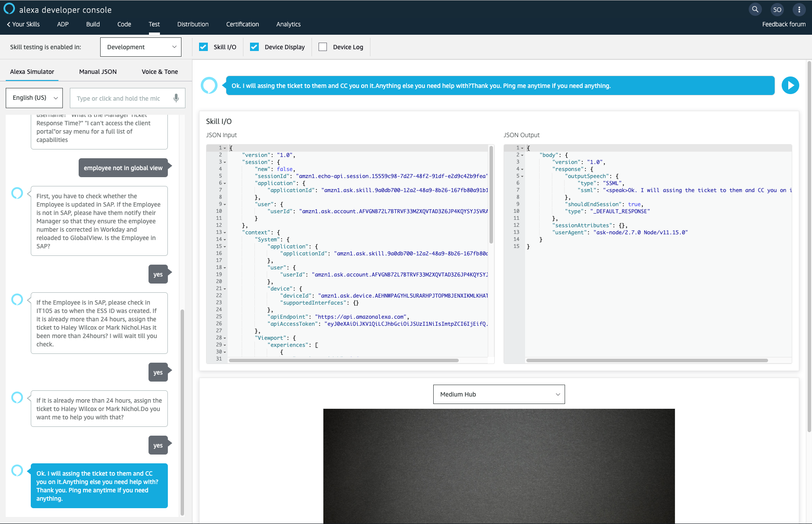Image resolution: width=812 pixels, height=524 pixels.
Task: Click JSON Output horizontal scrollbar
Action: point(647,360)
